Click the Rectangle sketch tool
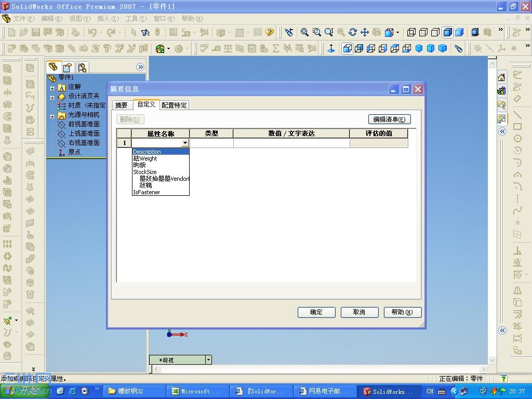 517,127
